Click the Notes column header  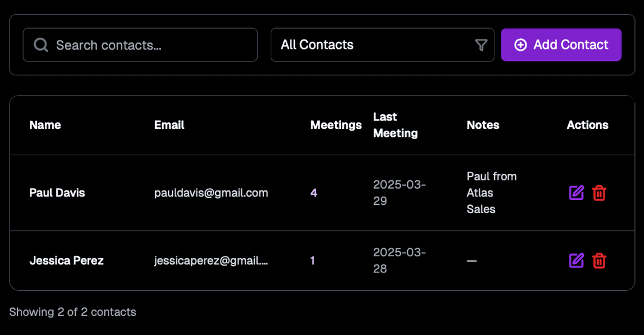pos(483,125)
